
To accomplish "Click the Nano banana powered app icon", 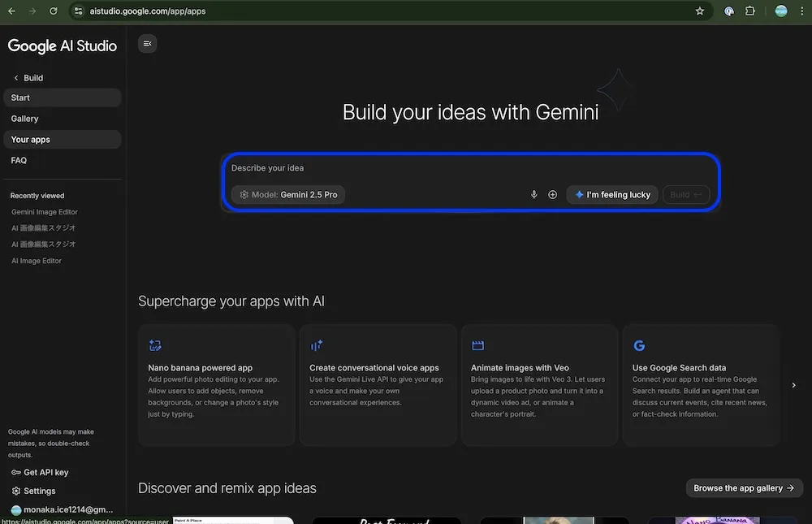I will (x=155, y=345).
